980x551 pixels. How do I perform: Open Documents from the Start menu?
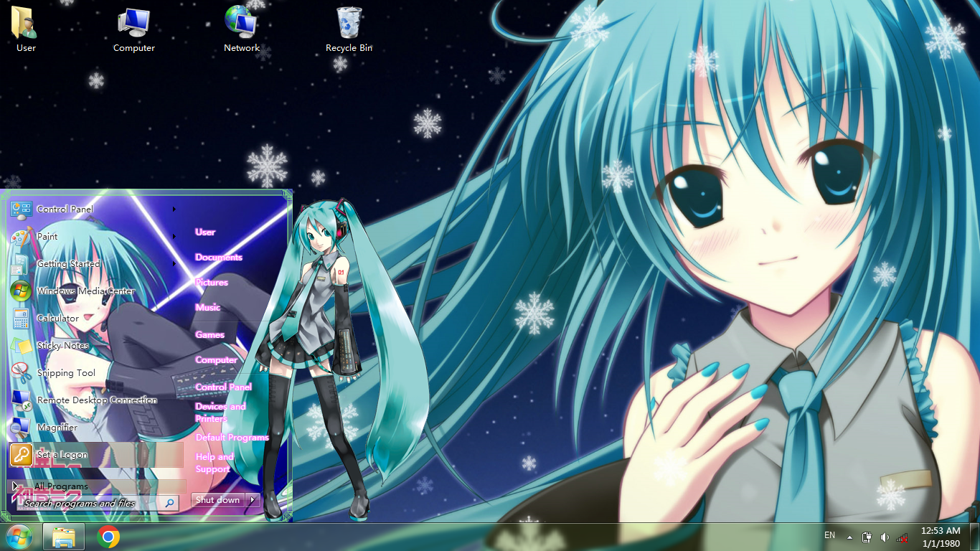(x=219, y=257)
